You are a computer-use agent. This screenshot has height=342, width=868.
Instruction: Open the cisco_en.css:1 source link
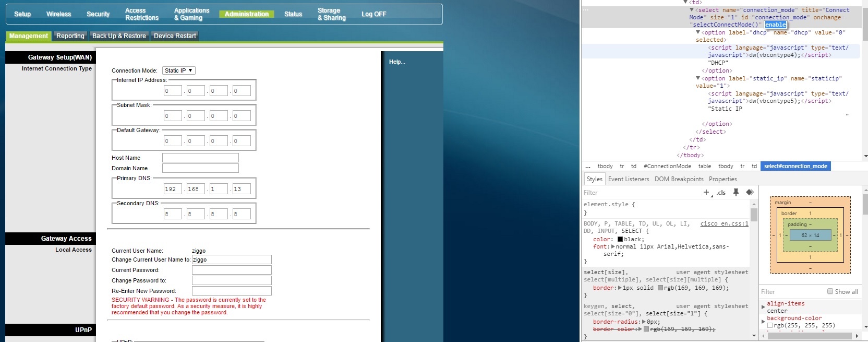(724, 223)
